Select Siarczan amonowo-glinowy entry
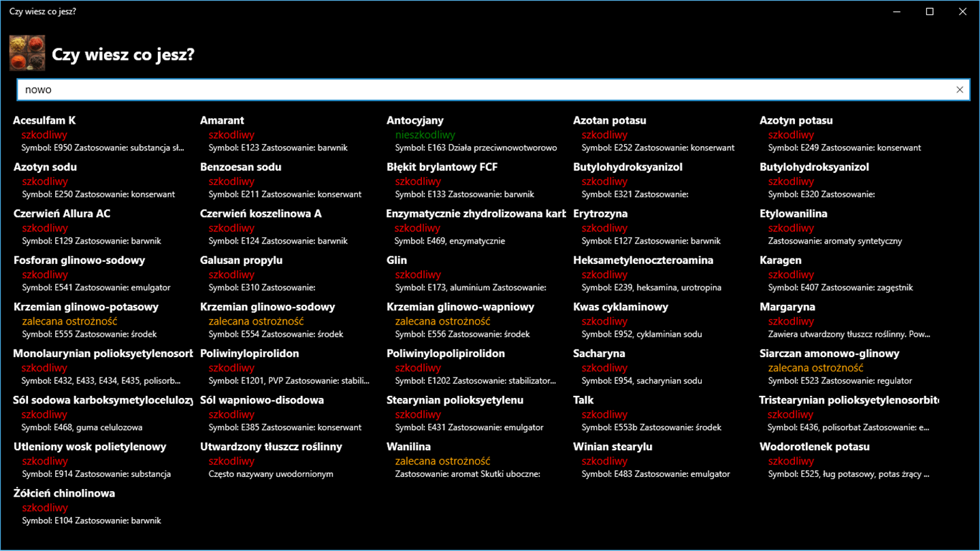This screenshot has height=551, width=980. [x=848, y=367]
